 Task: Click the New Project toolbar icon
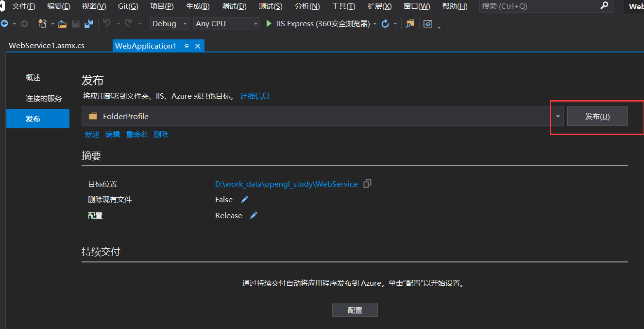43,23
